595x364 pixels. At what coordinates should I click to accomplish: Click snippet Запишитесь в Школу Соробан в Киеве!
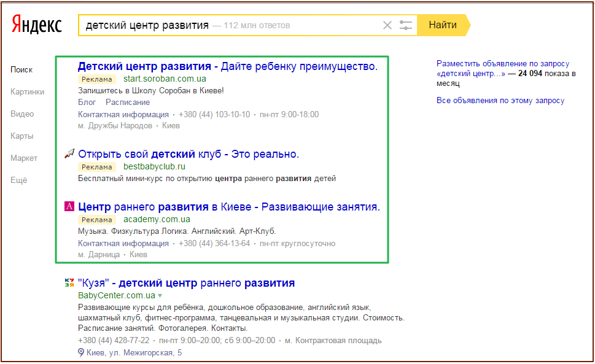[x=151, y=91]
